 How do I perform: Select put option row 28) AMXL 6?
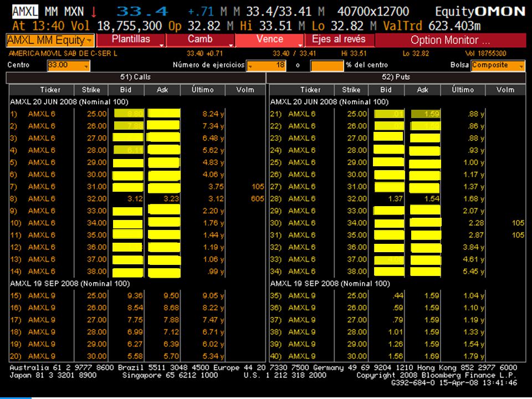pyautogui.click(x=397, y=199)
